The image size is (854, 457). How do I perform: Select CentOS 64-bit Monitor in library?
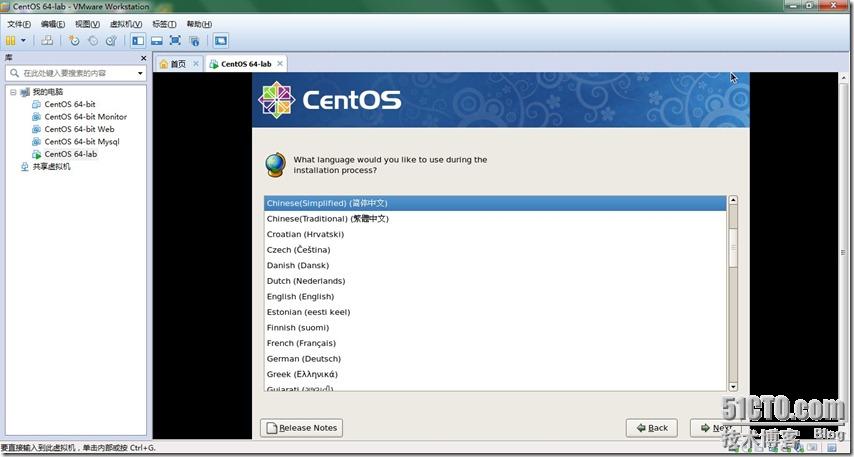pos(86,117)
